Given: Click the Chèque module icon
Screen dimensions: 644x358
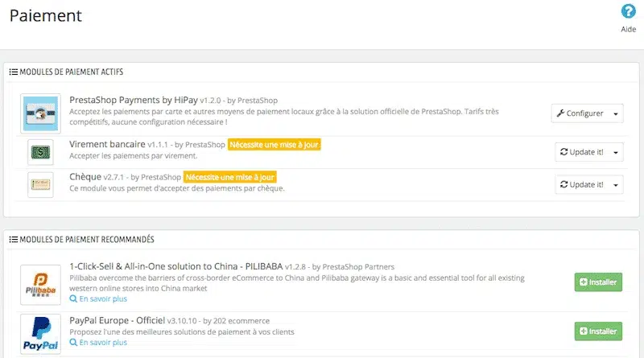Looking at the screenshot, I should [40, 184].
